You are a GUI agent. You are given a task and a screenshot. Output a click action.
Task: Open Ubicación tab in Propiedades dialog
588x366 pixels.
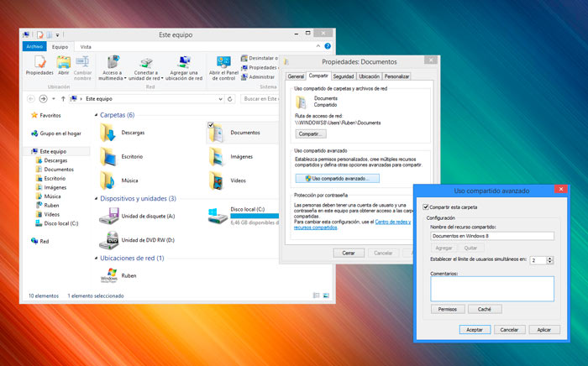[x=369, y=76]
